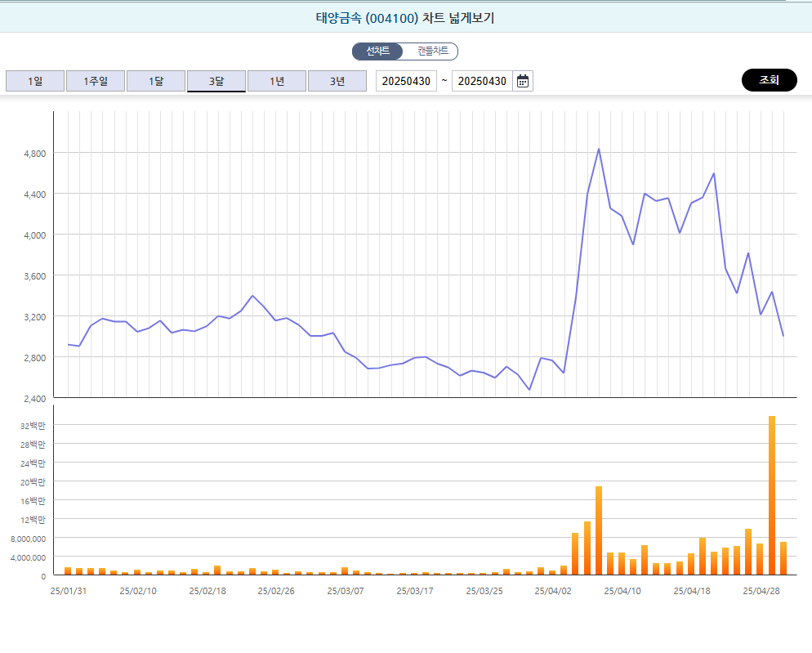
Task: Select the 1주일 period tab
Action: tap(96, 81)
